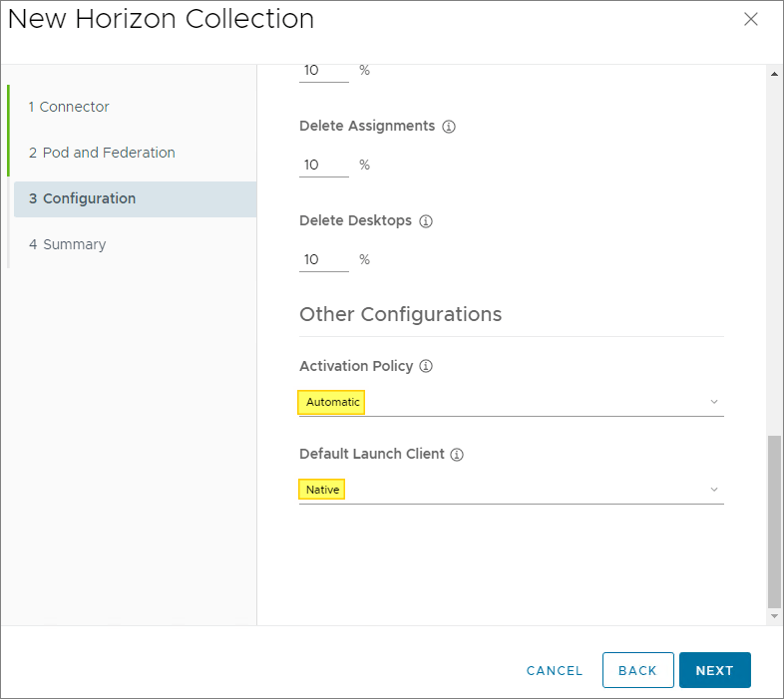This screenshot has height=699, width=784.
Task: Proceed with the Next button
Action: pos(714,670)
